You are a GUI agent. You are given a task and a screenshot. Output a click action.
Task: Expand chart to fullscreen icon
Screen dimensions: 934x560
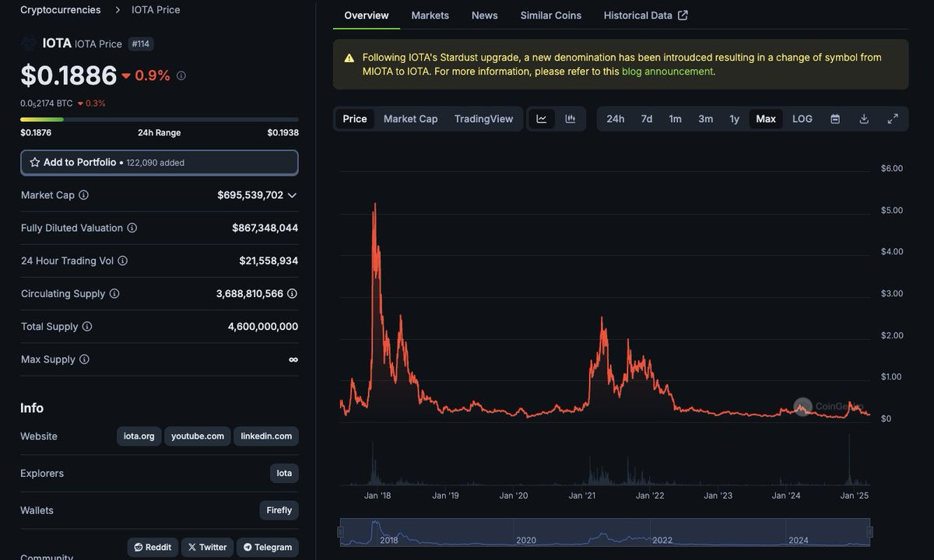(893, 119)
